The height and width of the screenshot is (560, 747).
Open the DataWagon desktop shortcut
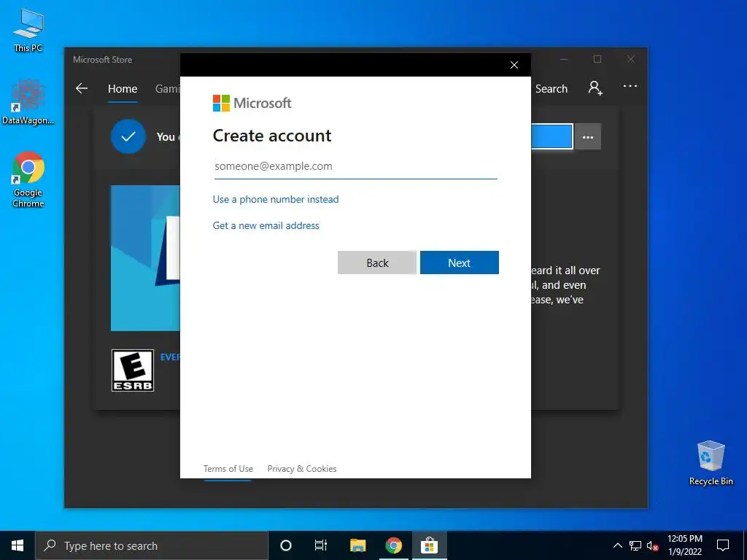(28, 102)
